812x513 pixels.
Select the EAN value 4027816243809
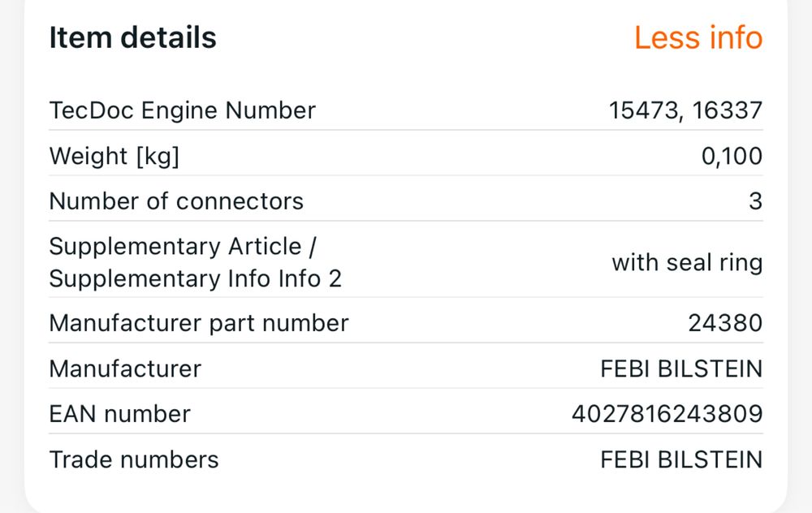coord(667,414)
